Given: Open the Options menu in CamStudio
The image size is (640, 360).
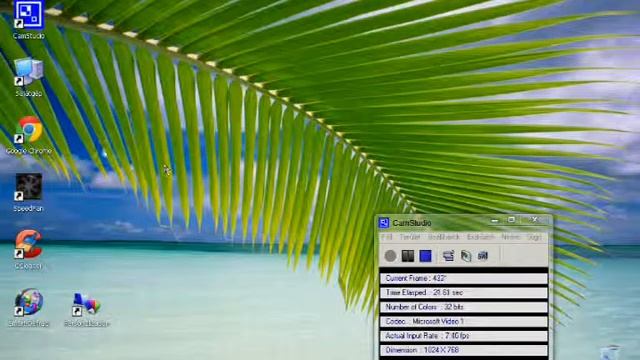Looking at the screenshot, I should tap(444, 237).
